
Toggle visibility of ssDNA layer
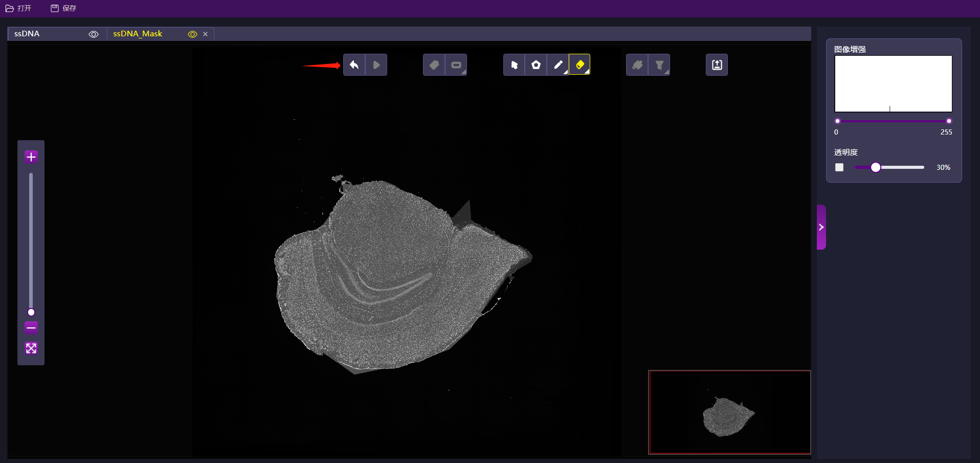pyautogui.click(x=94, y=34)
